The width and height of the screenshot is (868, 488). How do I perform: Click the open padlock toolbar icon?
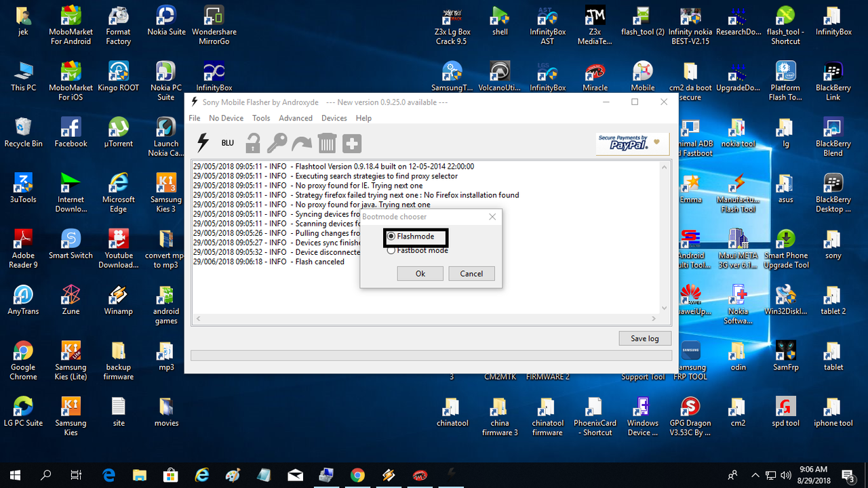coord(253,143)
